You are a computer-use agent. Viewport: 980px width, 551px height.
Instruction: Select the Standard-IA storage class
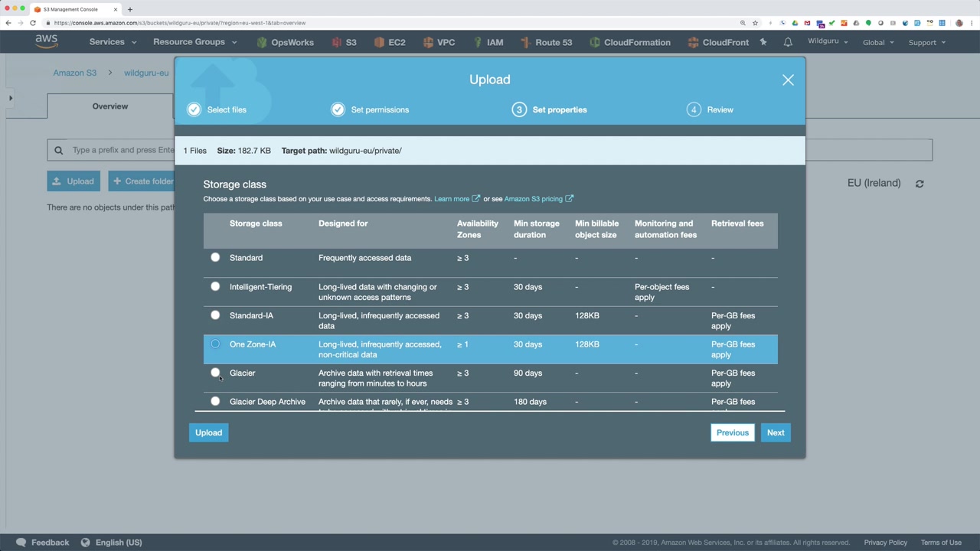pos(215,315)
